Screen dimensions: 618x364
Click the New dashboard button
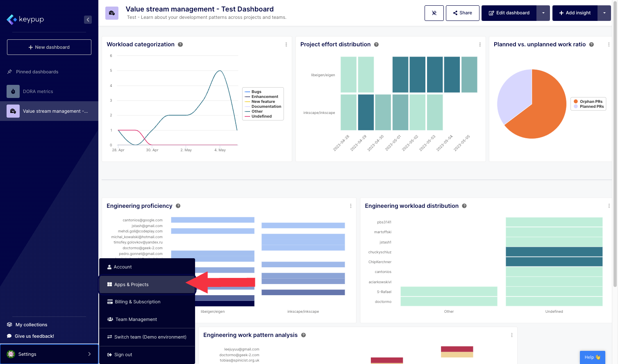[49, 47]
